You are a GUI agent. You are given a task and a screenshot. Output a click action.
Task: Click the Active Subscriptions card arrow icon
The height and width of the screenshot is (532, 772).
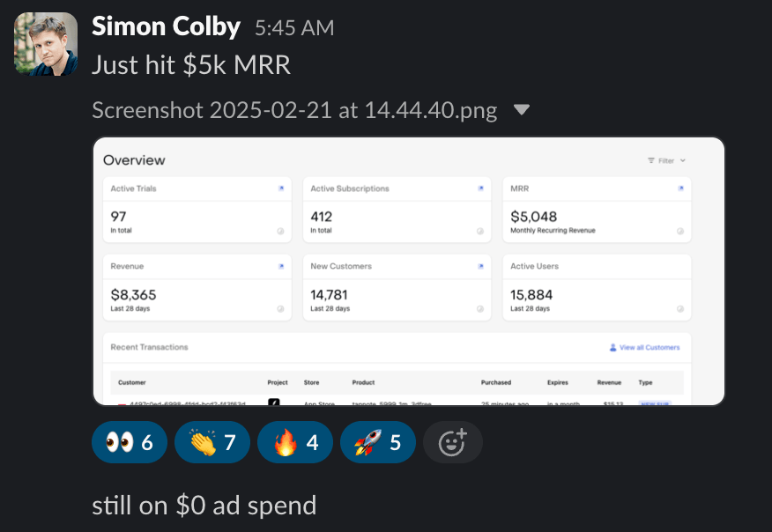point(481,188)
